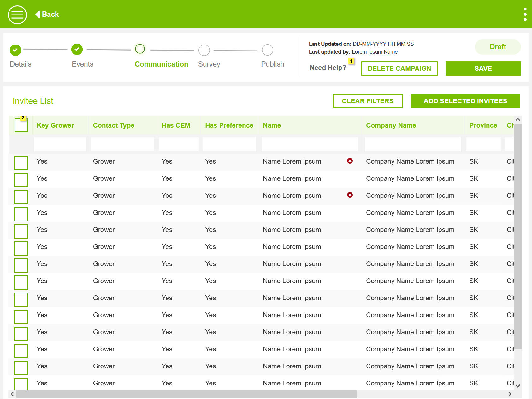Click the Events completed step checkmark

(x=77, y=49)
